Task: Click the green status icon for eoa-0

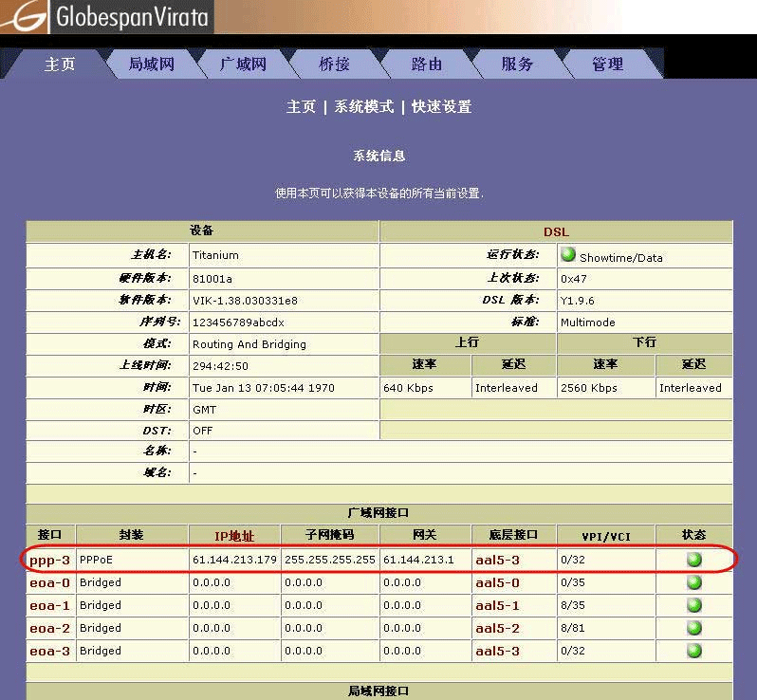Action: (694, 582)
